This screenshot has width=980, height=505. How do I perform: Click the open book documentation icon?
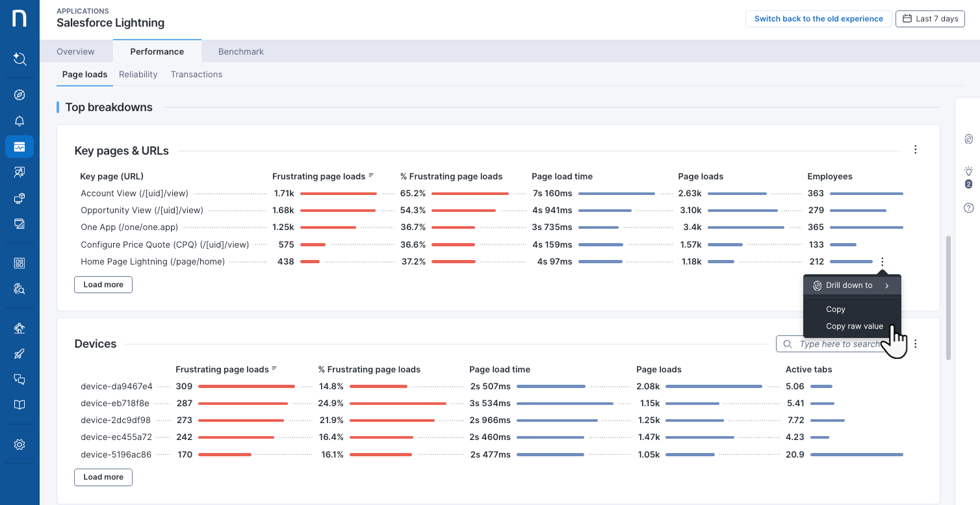coord(19,405)
